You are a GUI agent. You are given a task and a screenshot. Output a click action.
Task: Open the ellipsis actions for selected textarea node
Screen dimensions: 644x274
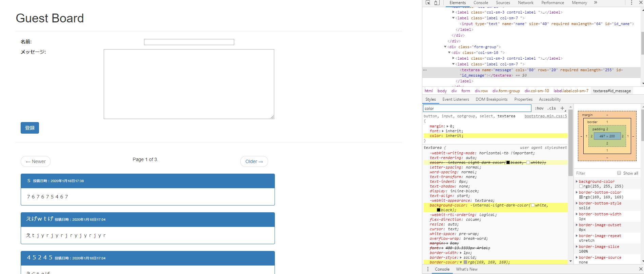[425, 70]
